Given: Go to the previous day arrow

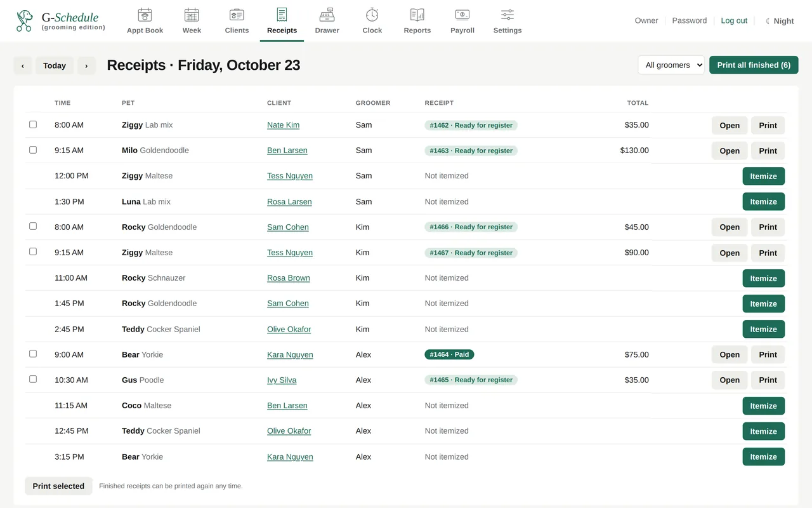Looking at the screenshot, I should (23, 65).
